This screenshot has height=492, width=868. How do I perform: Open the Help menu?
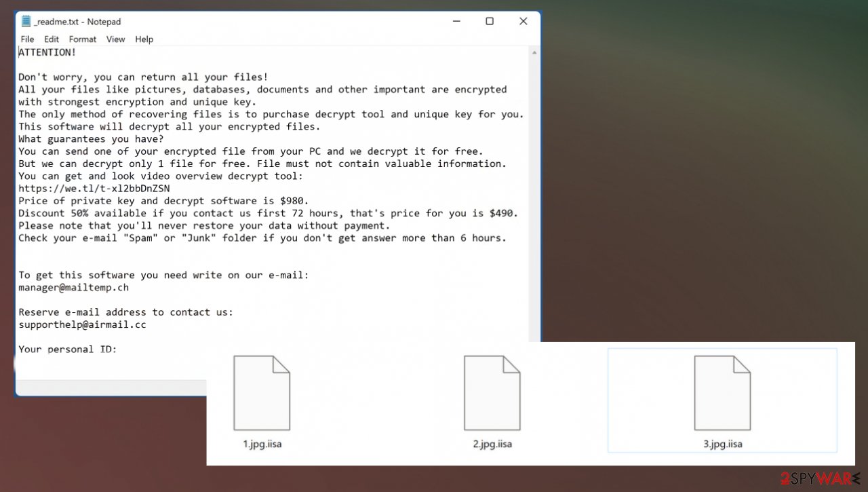(x=144, y=39)
